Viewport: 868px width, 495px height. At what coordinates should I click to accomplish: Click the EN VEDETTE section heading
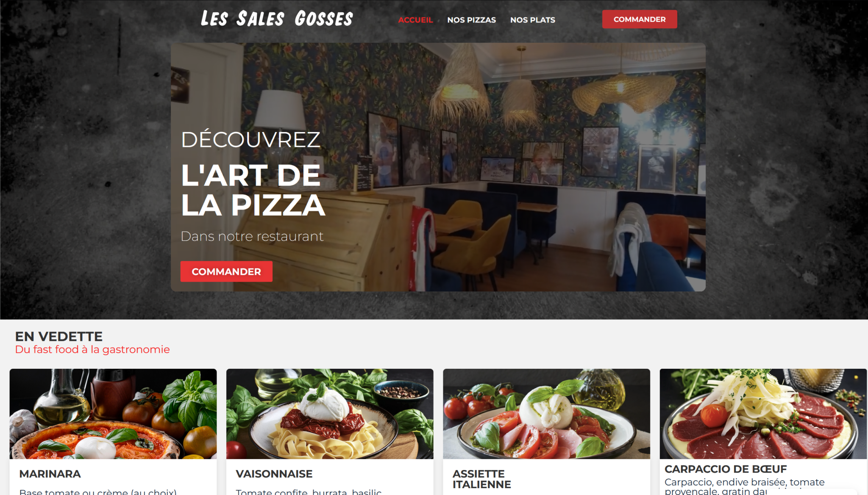click(x=59, y=337)
